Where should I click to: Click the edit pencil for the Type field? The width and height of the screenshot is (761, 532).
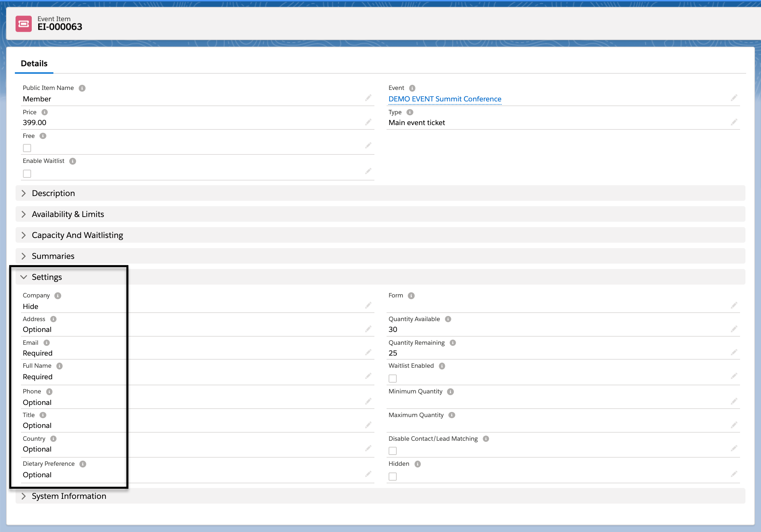point(734,122)
